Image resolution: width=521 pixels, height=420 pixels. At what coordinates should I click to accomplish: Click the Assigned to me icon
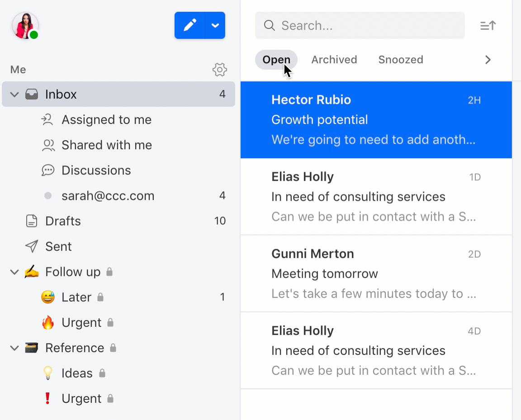click(x=47, y=120)
